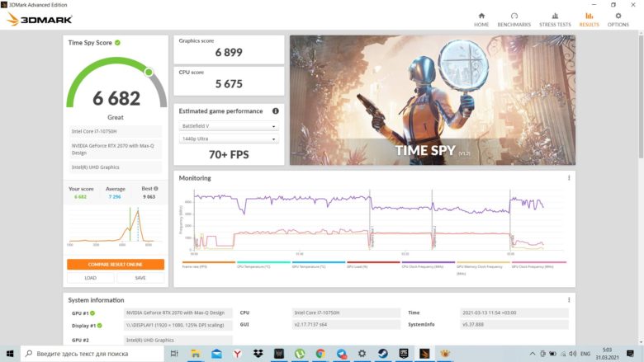The width and height of the screenshot is (644, 362).
Task: Open Telegram from the taskbar
Action: point(341,354)
